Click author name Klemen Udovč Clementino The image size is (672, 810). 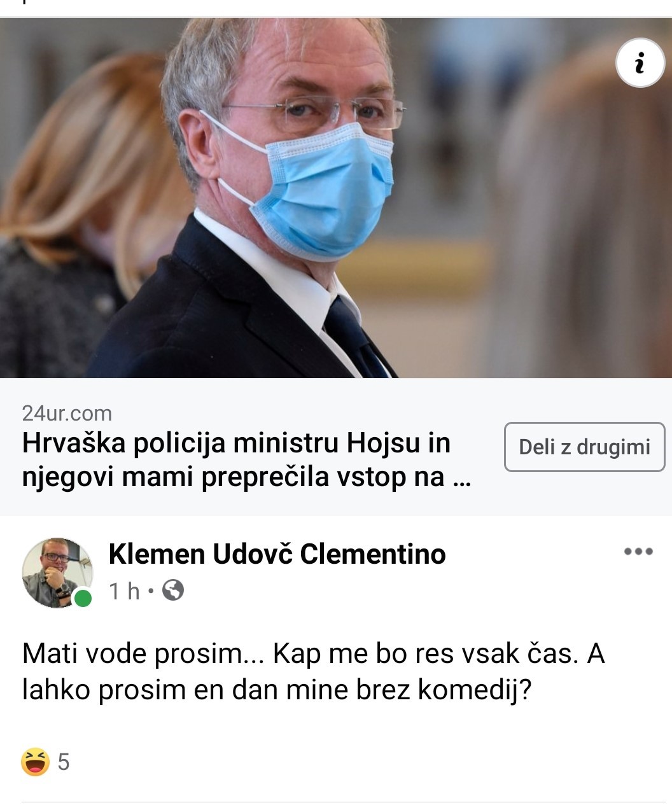pos(277,554)
